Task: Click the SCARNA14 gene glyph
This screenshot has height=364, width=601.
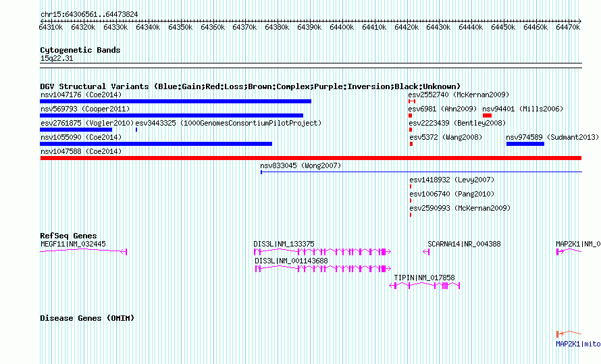Action: (426, 252)
